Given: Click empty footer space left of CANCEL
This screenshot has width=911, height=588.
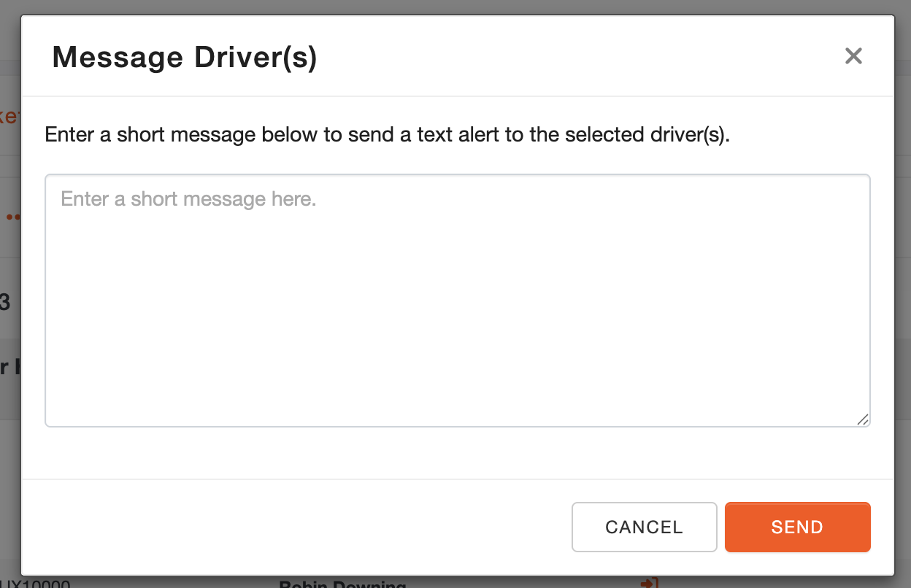Looking at the screenshot, I should click(292, 527).
